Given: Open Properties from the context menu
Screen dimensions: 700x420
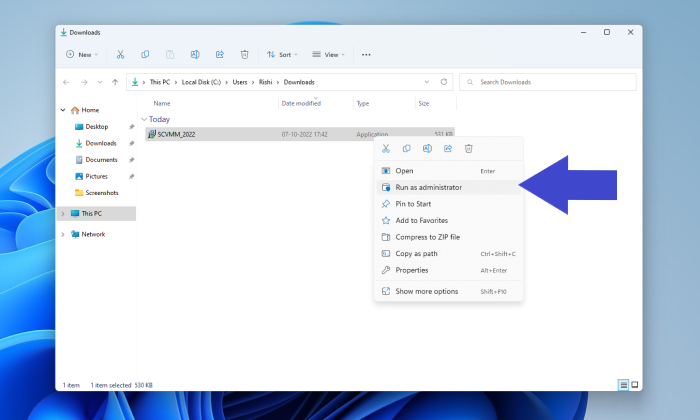Looking at the screenshot, I should 448,270.
